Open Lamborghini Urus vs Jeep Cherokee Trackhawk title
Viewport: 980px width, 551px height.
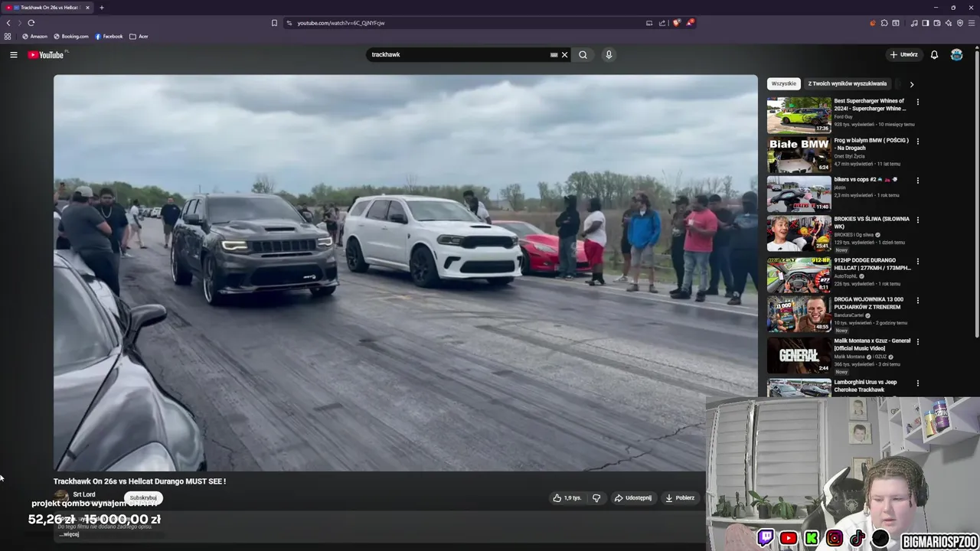click(865, 386)
